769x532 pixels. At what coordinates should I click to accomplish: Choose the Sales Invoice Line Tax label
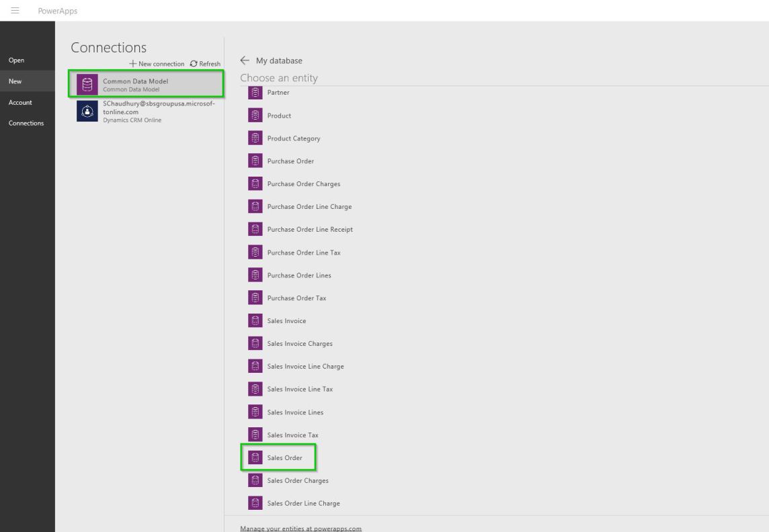[300, 389]
